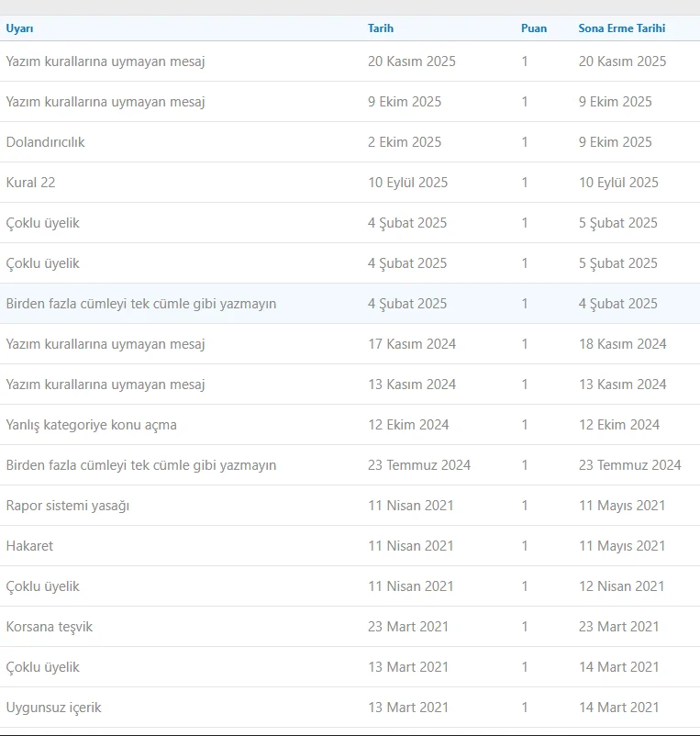The width and height of the screenshot is (700, 736).
Task: Click the 18 Kasım 2024 expiry cell
Action: 622,343
